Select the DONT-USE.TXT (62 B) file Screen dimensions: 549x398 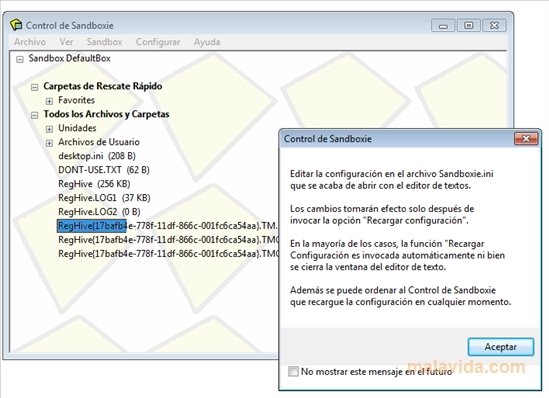pyautogui.click(x=104, y=170)
